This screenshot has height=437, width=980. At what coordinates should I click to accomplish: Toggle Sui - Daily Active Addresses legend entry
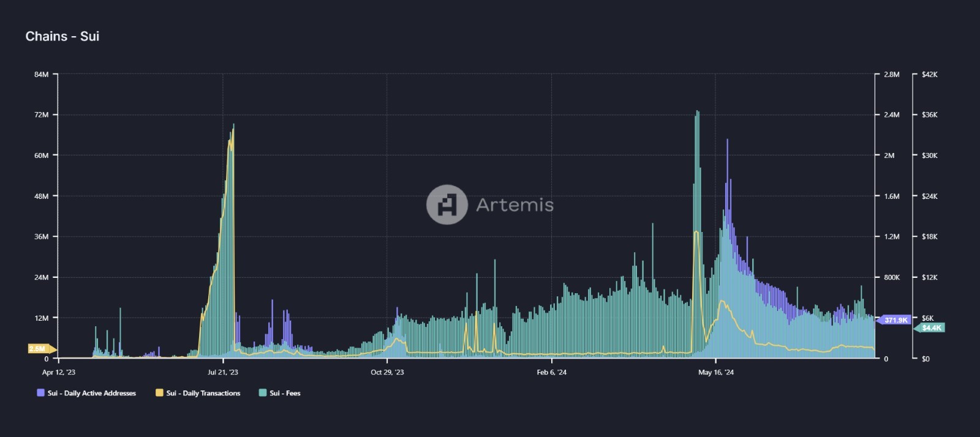[x=86, y=393]
